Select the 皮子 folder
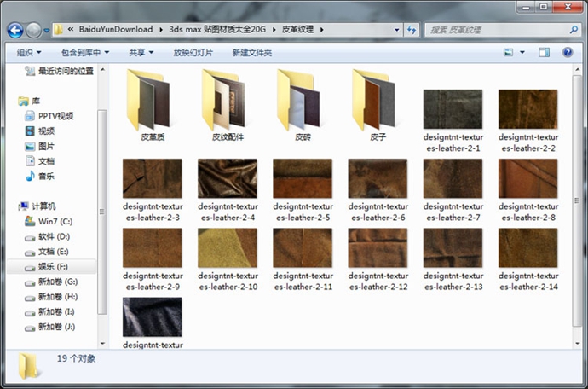 378,105
